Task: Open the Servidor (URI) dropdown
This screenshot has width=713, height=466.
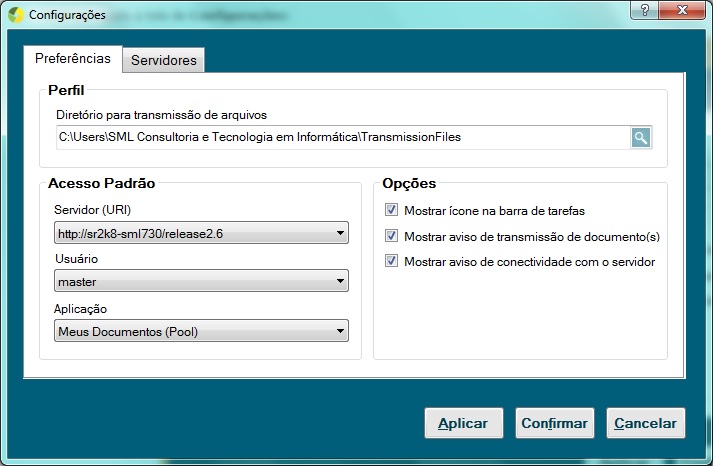Action: 201,233
